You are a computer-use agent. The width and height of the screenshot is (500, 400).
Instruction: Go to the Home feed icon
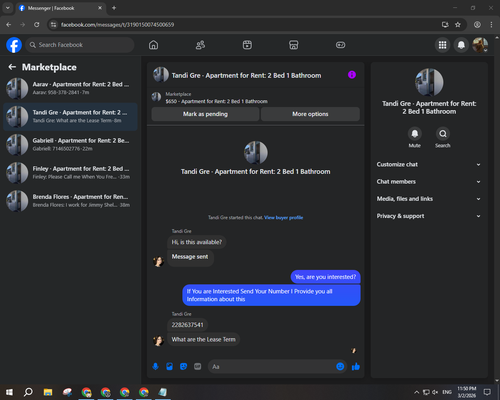(x=153, y=45)
